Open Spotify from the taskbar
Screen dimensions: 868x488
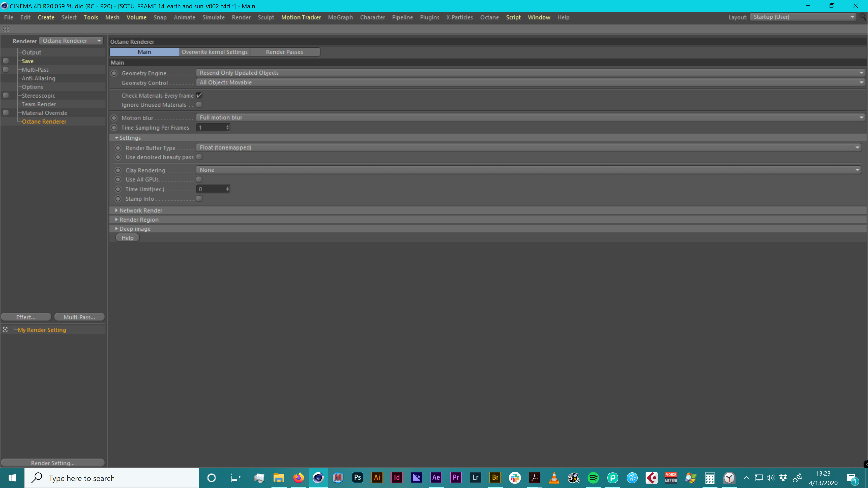[593, 478]
